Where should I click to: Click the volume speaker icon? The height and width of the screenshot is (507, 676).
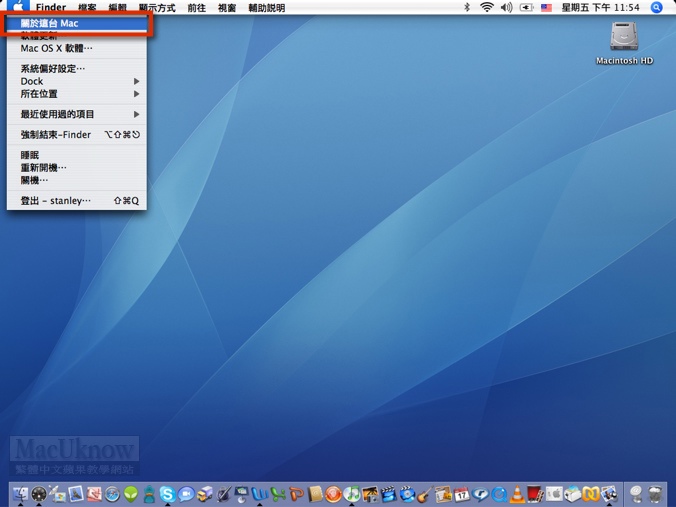coord(507,7)
